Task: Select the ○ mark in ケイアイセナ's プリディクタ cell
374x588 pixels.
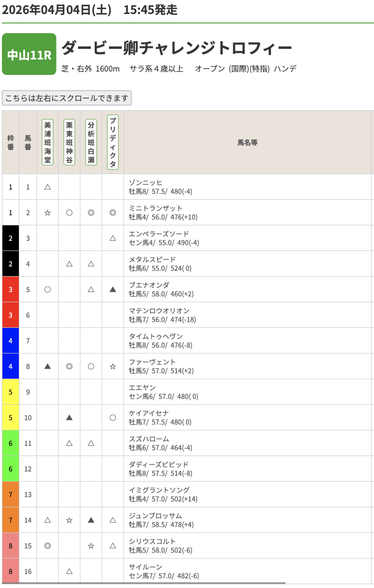Action: pos(113,417)
